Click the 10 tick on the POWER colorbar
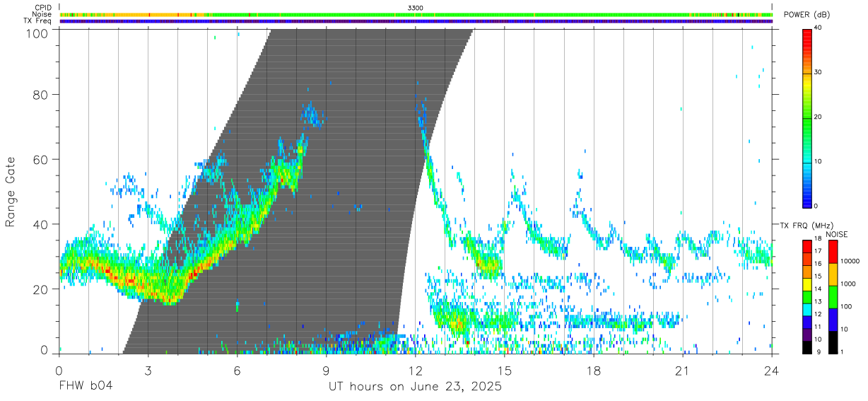The width and height of the screenshot is (868, 401). [819, 162]
